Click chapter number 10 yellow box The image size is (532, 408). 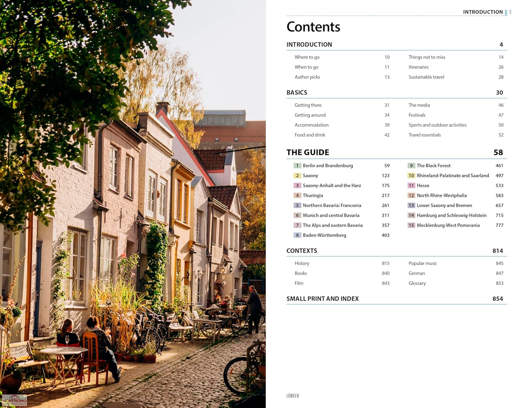pos(411,175)
